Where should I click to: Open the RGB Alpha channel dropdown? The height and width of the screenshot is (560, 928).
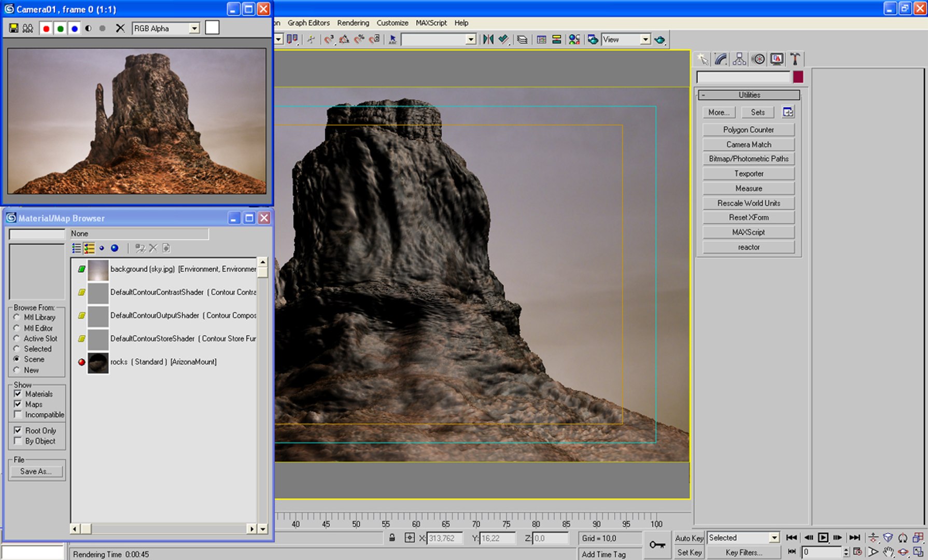(194, 29)
